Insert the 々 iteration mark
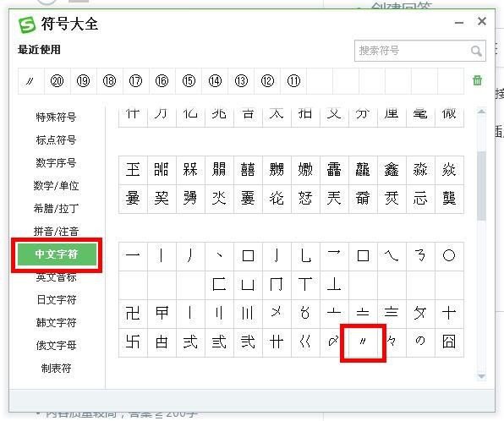This screenshot has height=421, width=504. tap(392, 342)
